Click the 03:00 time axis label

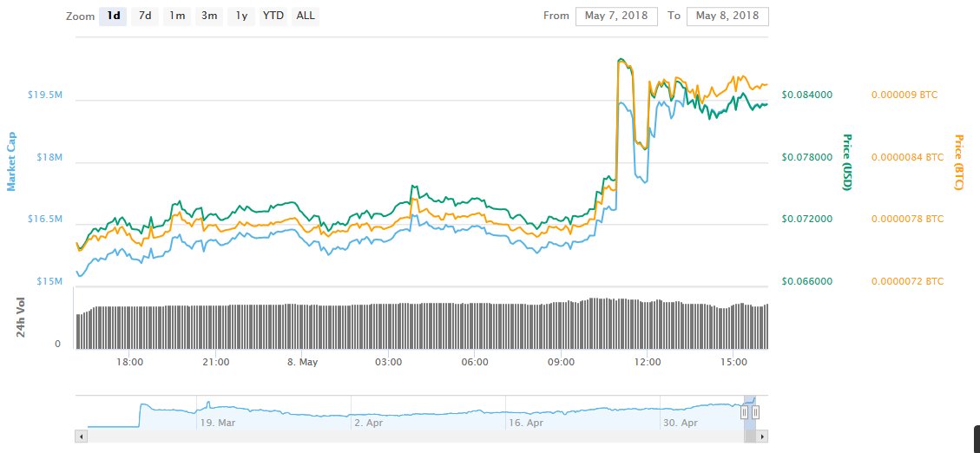click(x=389, y=362)
